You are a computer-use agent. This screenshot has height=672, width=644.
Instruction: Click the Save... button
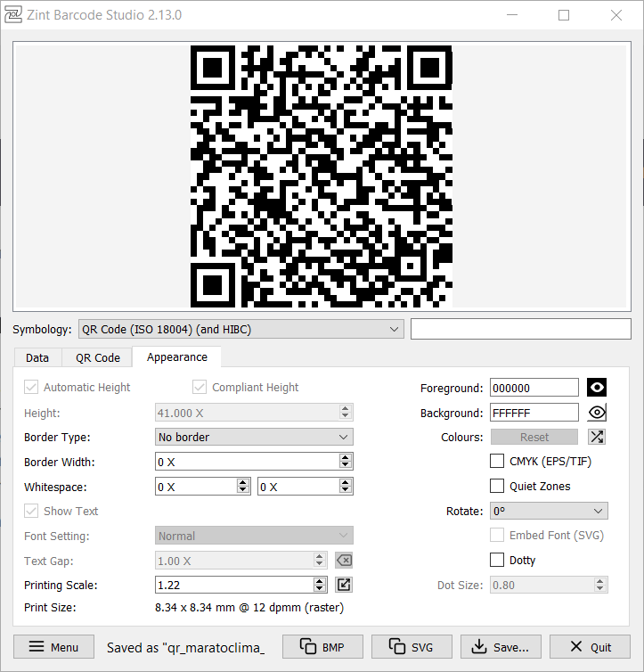[500, 647]
